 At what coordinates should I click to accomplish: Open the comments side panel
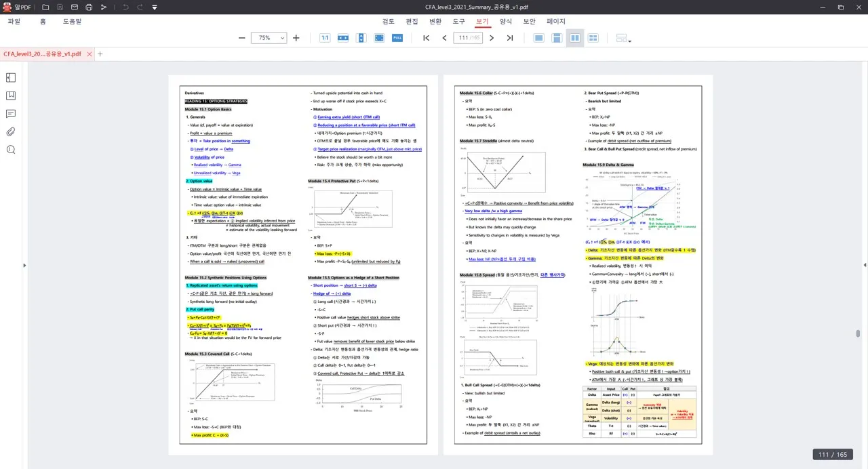point(11,114)
